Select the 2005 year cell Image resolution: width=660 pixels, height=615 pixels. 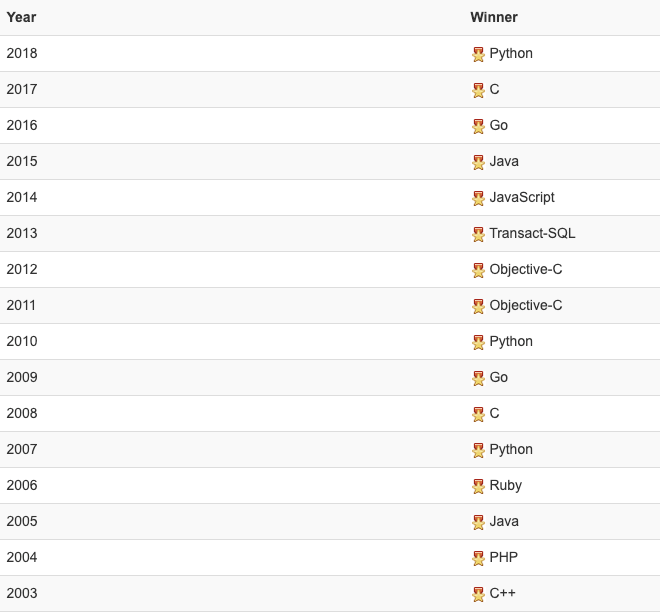click(22, 521)
